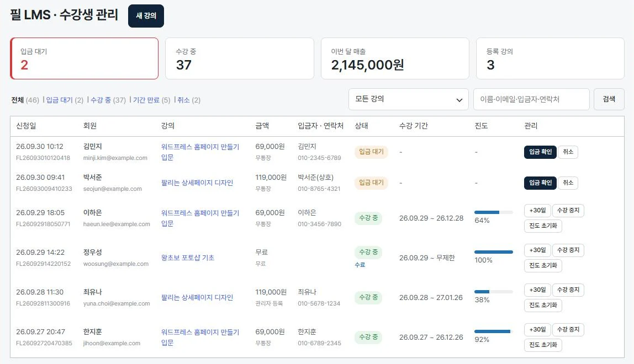
Task: Reset progress for 최유나 with 진도 초기화
Action: [543, 305]
